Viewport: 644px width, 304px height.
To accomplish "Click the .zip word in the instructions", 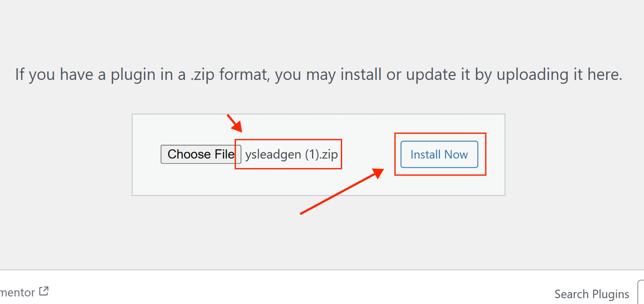I will pos(202,75).
